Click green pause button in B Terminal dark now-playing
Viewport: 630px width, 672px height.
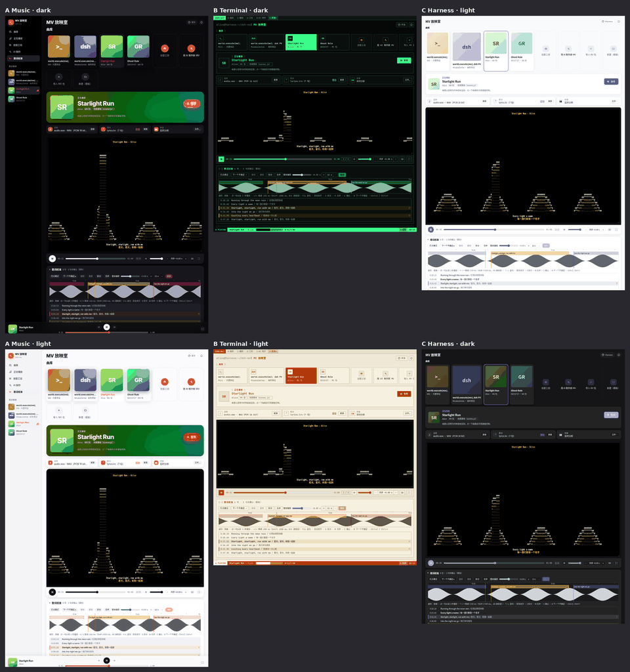404,60
